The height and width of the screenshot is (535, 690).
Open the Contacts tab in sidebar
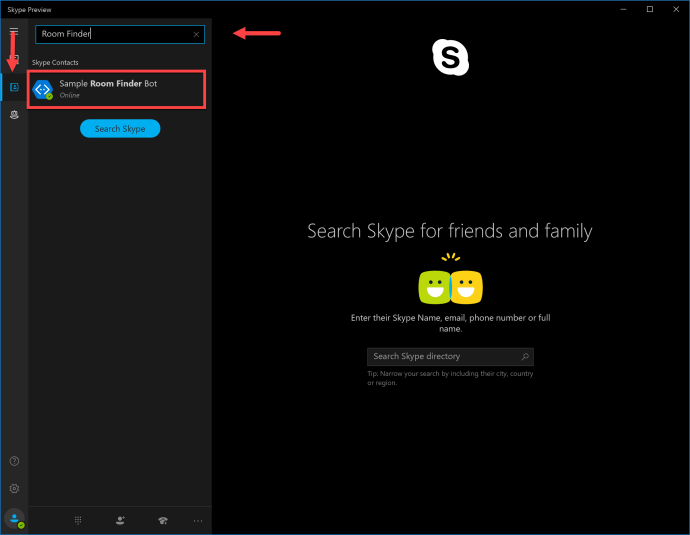(x=14, y=87)
